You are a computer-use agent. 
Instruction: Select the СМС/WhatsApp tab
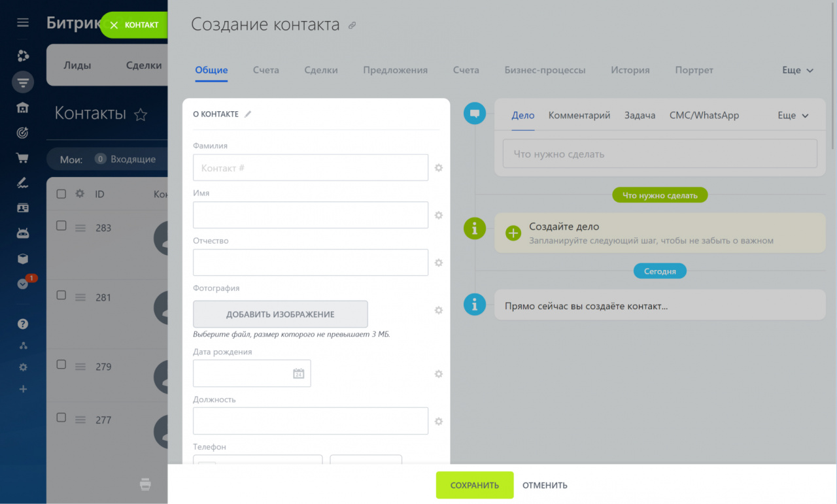click(x=704, y=115)
